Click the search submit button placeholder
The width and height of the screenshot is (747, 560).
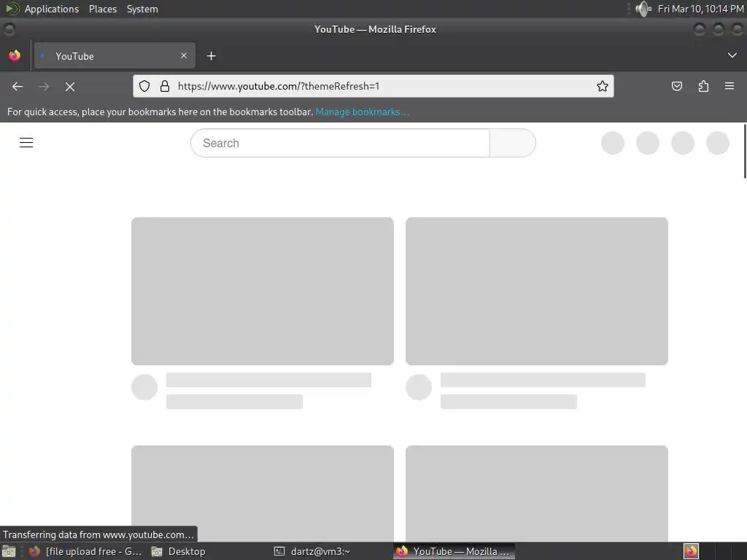[x=513, y=143]
